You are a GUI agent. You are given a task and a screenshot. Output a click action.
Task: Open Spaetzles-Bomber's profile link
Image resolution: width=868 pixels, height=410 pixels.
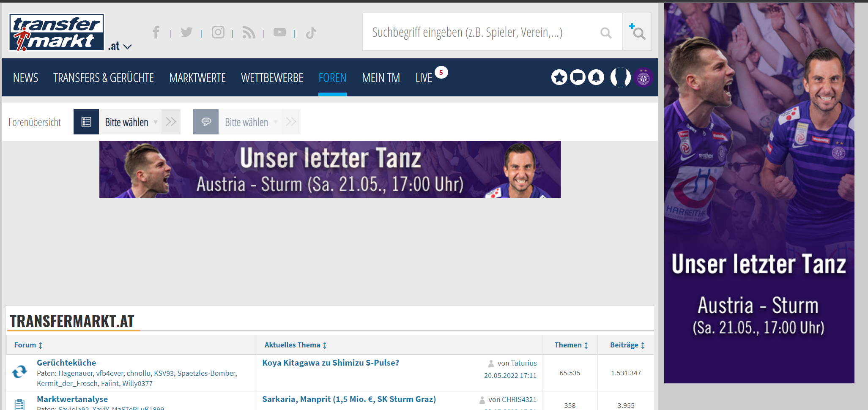tap(206, 373)
